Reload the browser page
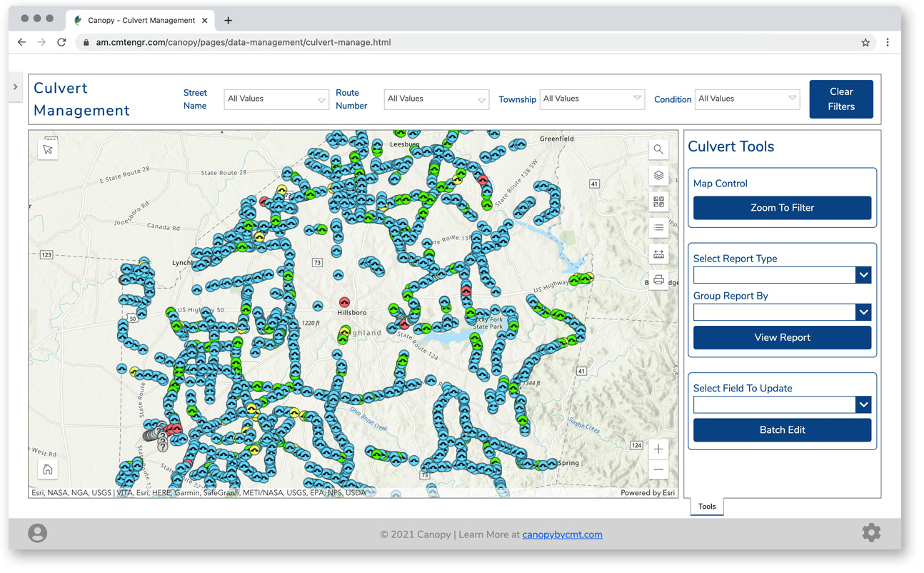Screen dimensions: 924x573 61,42
